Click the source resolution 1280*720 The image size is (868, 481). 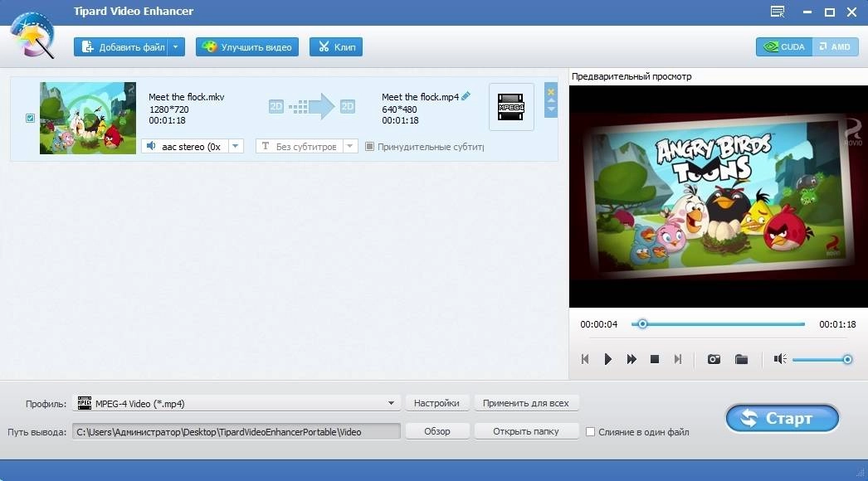[x=168, y=109]
